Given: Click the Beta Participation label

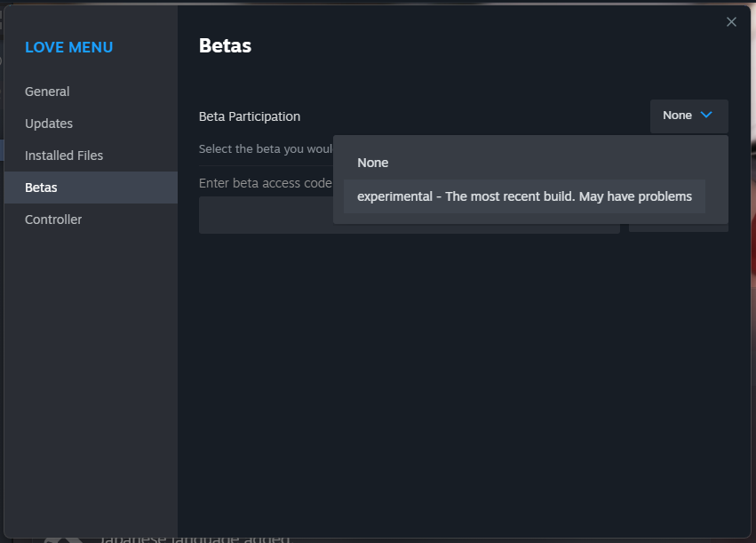Looking at the screenshot, I should coord(251,116).
